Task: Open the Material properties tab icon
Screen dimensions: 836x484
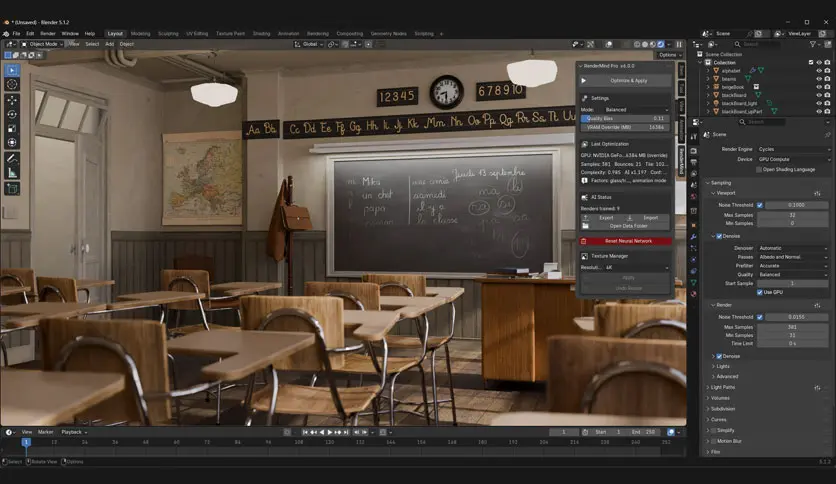Action: coord(694,294)
